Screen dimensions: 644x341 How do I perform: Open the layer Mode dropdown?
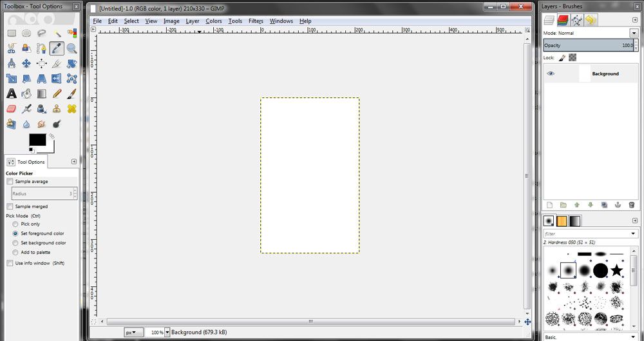click(590, 33)
